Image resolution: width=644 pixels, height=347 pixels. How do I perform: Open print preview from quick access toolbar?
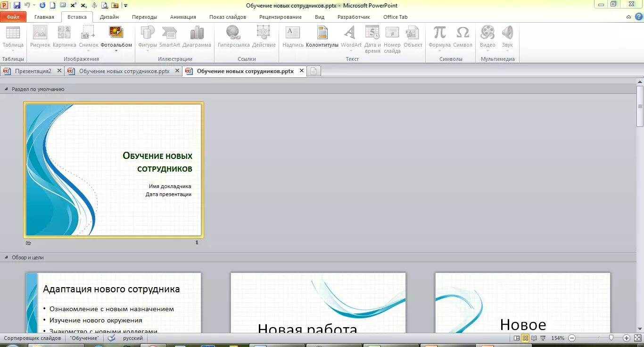[x=104, y=5]
